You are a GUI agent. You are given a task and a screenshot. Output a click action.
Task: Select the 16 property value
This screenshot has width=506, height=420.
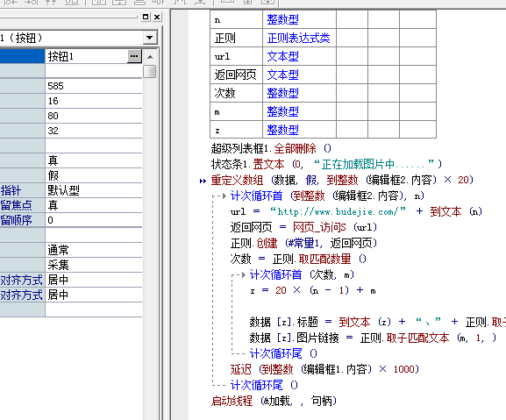[x=94, y=101]
